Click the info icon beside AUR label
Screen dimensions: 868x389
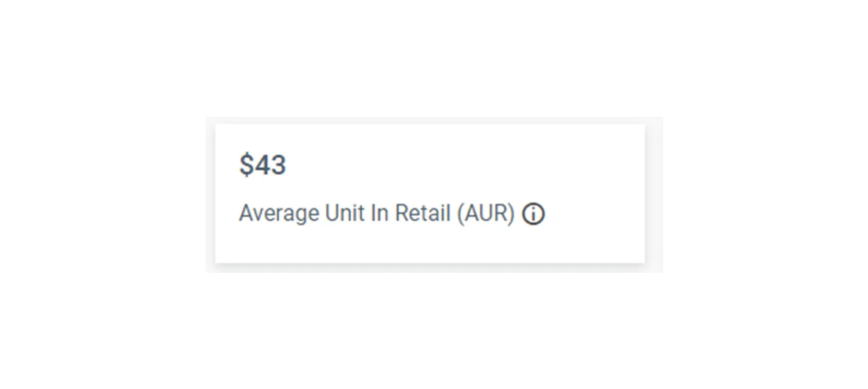[x=533, y=214]
